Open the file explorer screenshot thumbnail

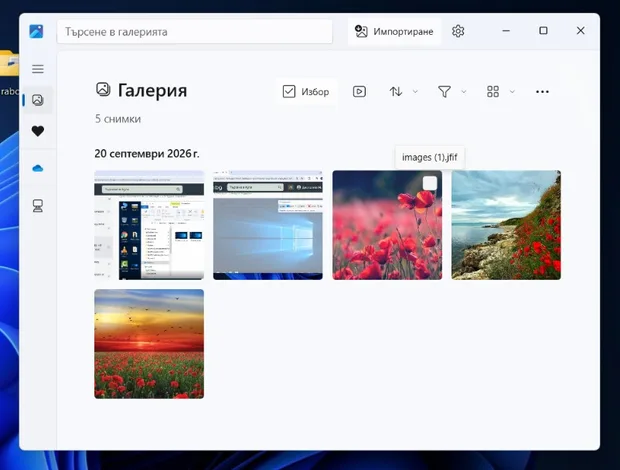(149, 225)
